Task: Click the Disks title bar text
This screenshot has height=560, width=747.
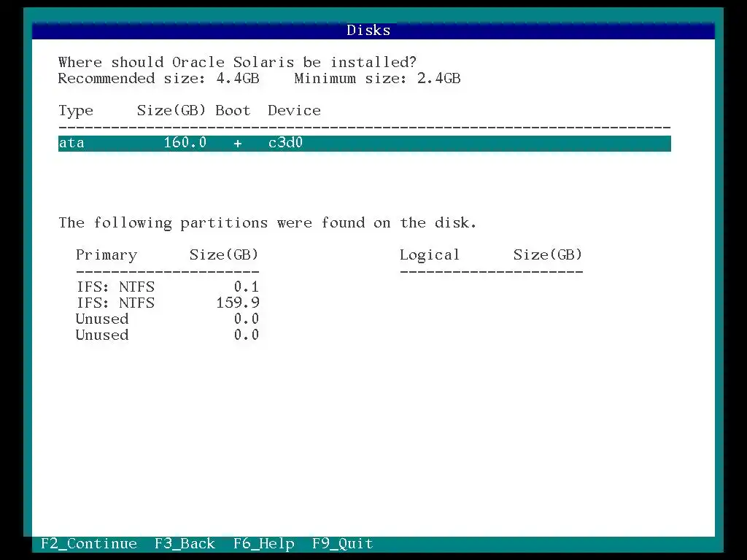Action: [368, 31]
